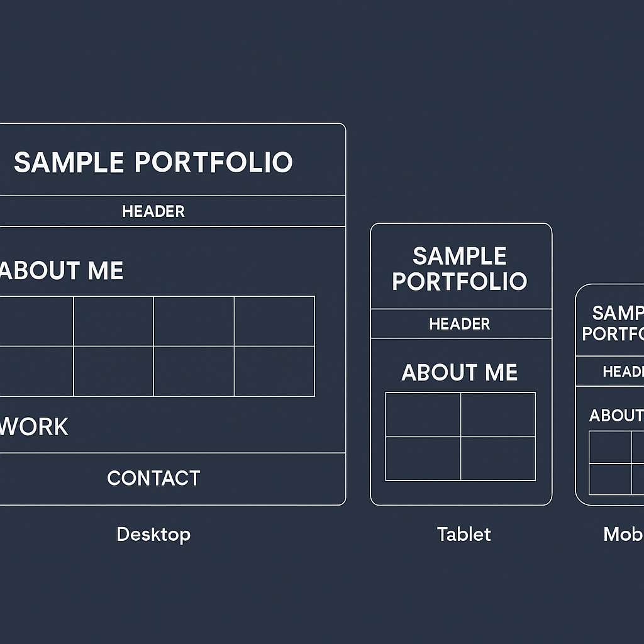Click Desktop grid's top row second cell
The height and width of the screenshot is (644, 644).
pos(113,321)
